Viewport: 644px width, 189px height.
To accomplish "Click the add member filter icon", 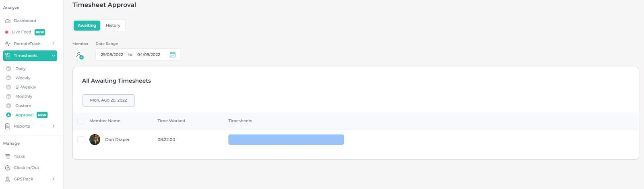I will click(79, 55).
